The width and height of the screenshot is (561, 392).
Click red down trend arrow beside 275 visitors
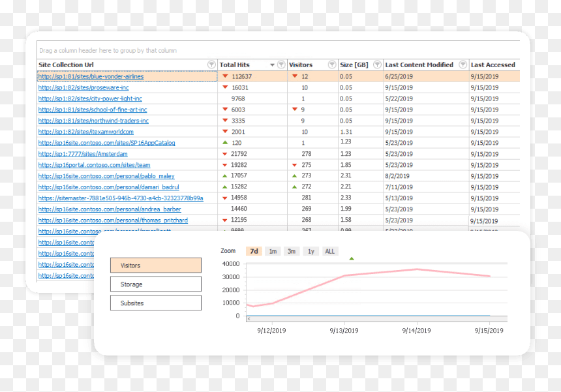coord(294,165)
